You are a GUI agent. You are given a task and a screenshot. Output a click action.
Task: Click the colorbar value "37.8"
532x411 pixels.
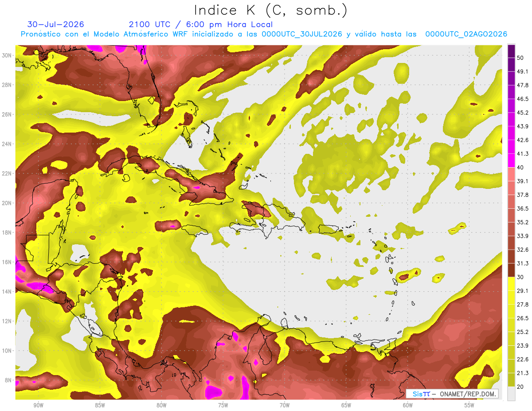pos(523,195)
